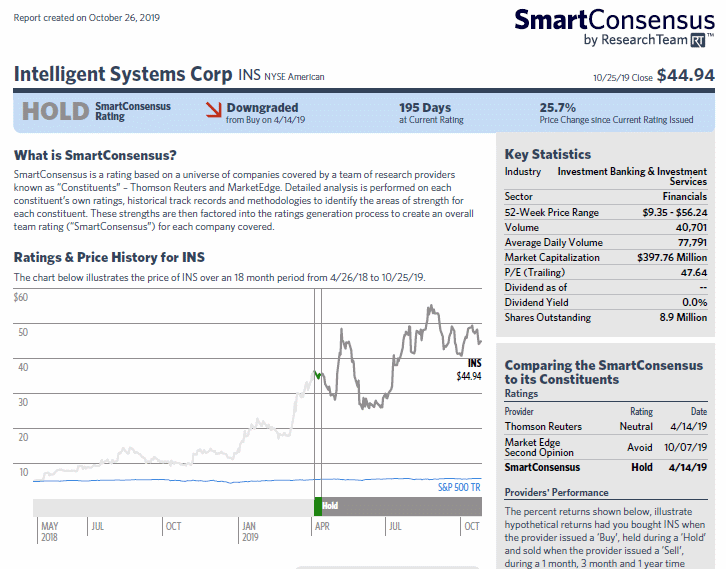The width and height of the screenshot is (726, 569).
Task: Click 'Avoid' rating for Market Edge
Action: (x=640, y=447)
